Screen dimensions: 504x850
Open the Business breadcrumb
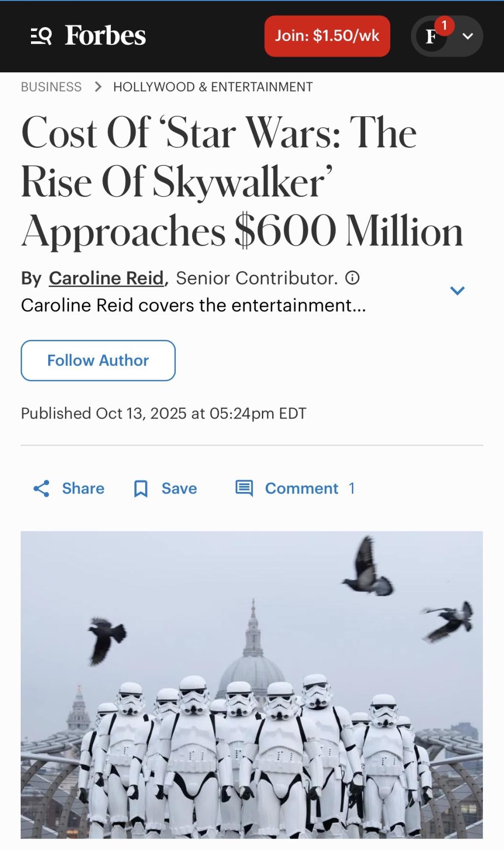[x=51, y=87]
